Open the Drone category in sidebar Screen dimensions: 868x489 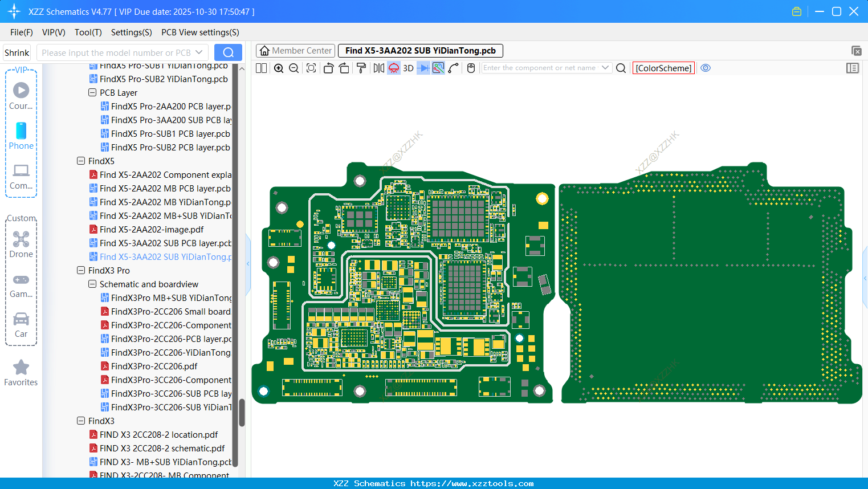click(21, 244)
